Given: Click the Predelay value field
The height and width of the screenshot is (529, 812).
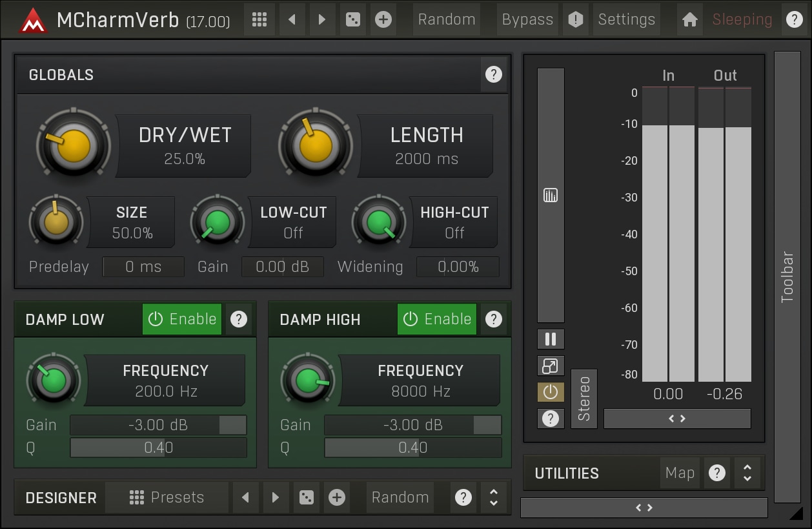Looking at the screenshot, I should coord(143,267).
